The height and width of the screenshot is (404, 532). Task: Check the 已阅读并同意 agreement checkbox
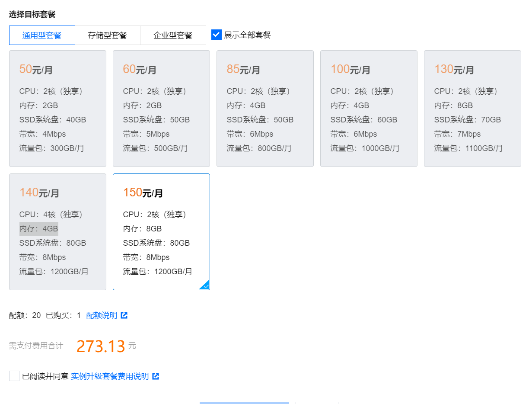(14, 376)
